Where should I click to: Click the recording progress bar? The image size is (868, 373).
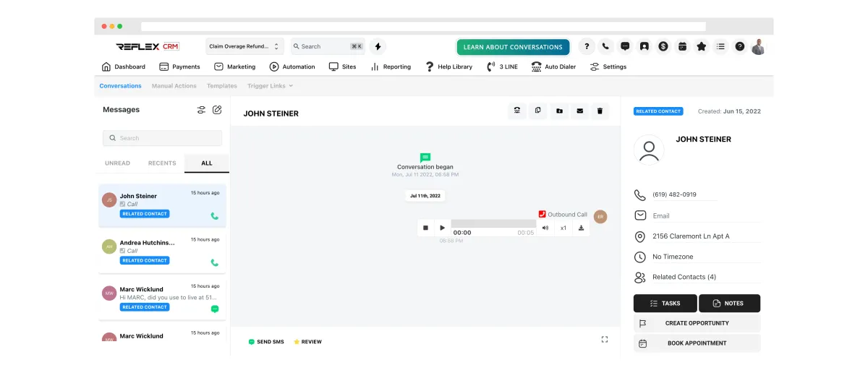(493, 223)
